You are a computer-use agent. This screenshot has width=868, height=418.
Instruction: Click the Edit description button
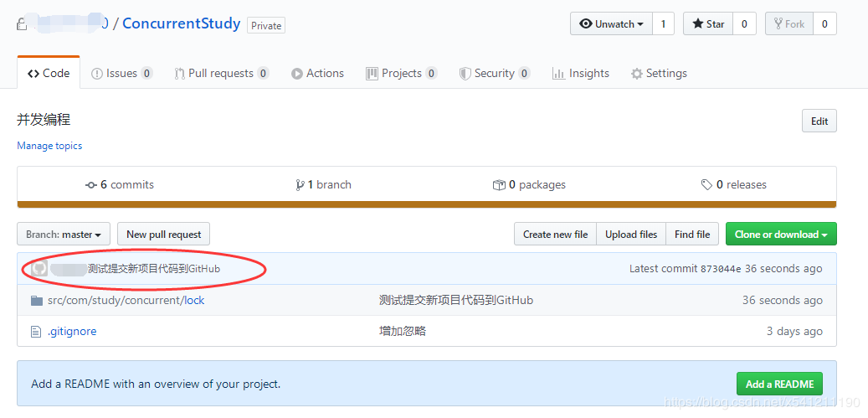point(819,121)
